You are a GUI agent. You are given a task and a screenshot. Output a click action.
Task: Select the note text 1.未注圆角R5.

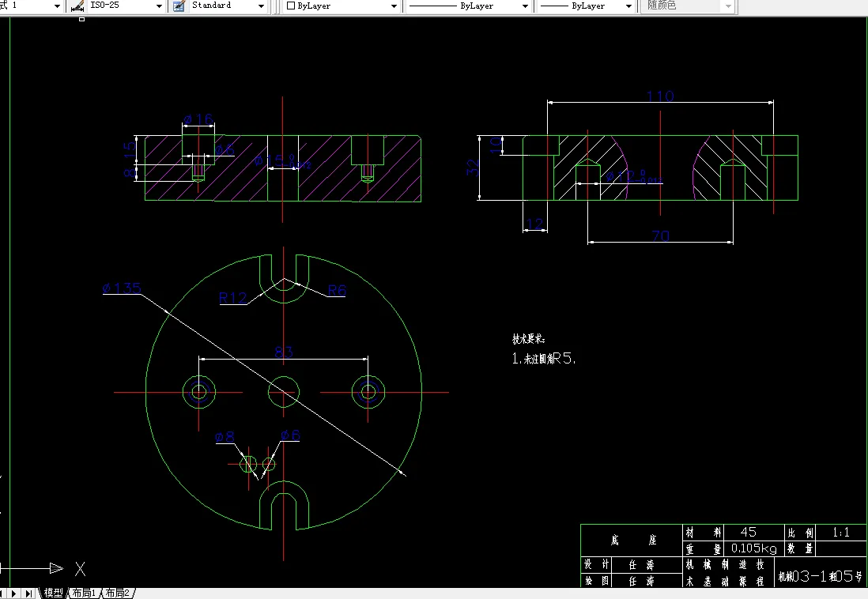(544, 359)
